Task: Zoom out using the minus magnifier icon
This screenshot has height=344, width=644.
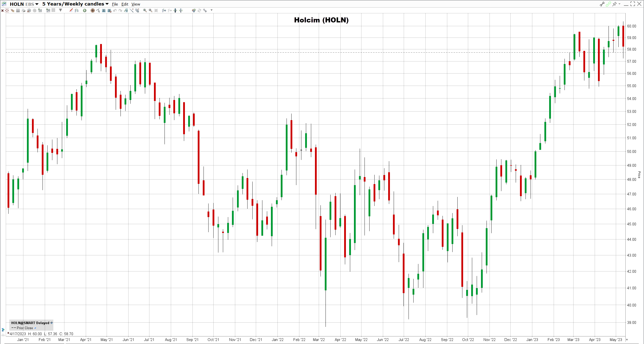Action: (150, 11)
